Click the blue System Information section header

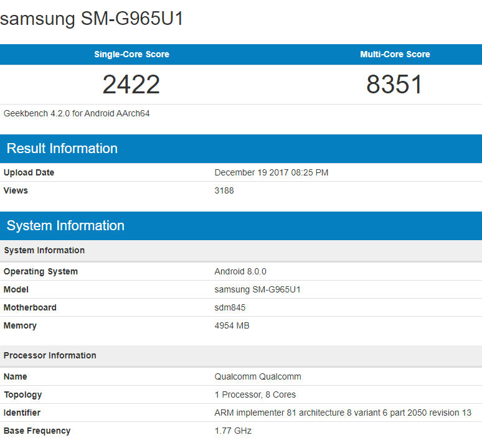[x=65, y=225]
